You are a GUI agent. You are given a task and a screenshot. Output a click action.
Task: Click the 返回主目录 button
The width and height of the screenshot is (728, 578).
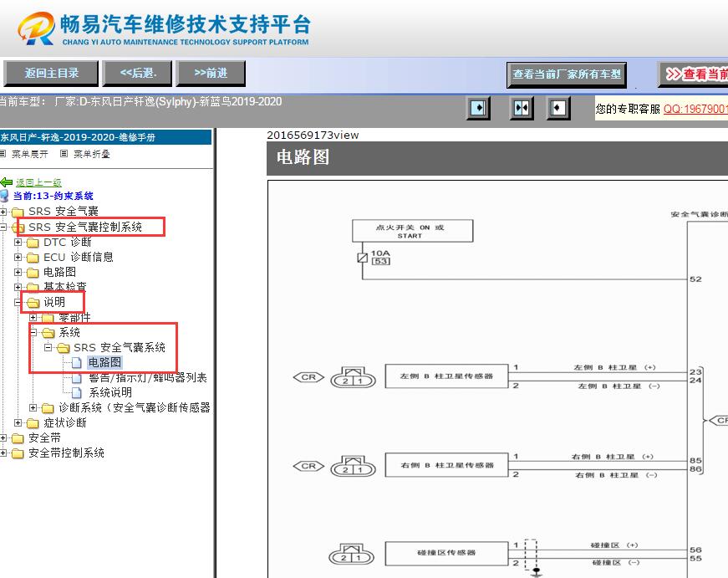tap(51, 73)
